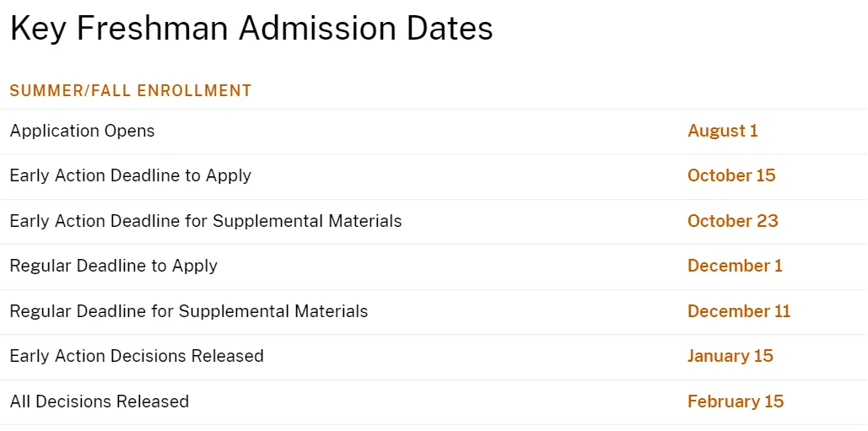Image resolution: width=868 pixels, height=431 pixels.
Task: Select the January 15 date
Action: (731, 356)
